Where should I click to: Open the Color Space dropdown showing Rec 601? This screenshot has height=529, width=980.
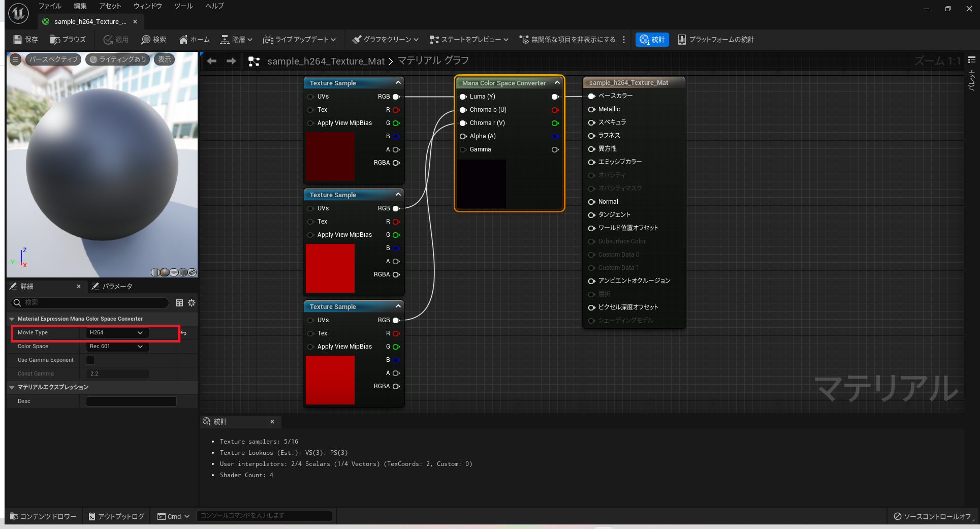pos(116,346)
